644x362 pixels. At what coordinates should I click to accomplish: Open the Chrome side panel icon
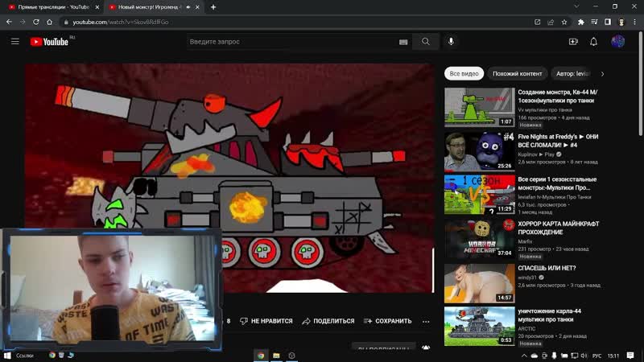coord(608,23)
